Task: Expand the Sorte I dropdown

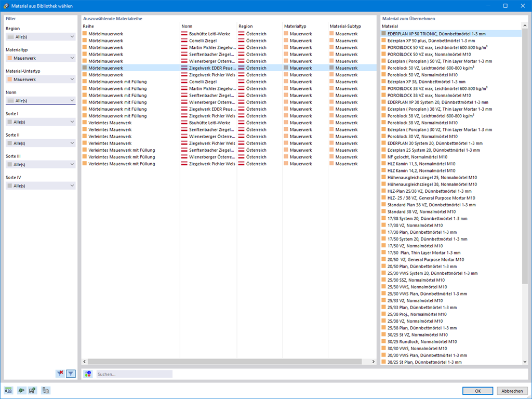Action: [x=41, y=122]
